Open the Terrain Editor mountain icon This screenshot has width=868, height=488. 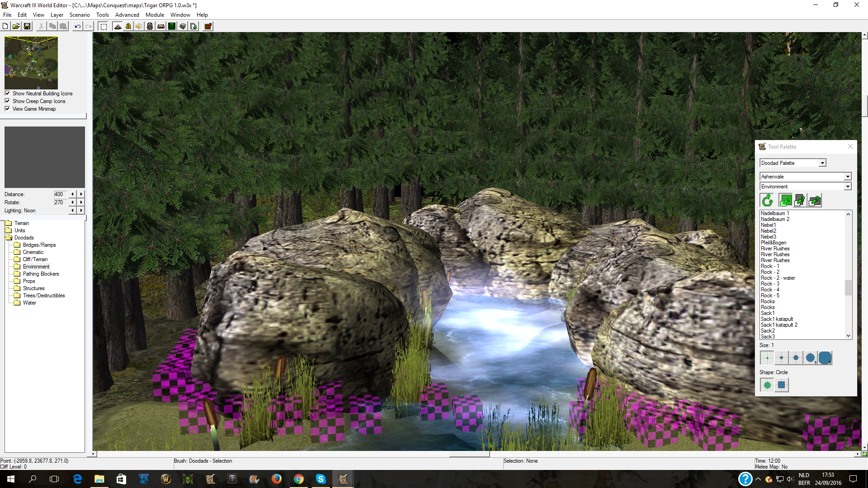coord(118,26)
